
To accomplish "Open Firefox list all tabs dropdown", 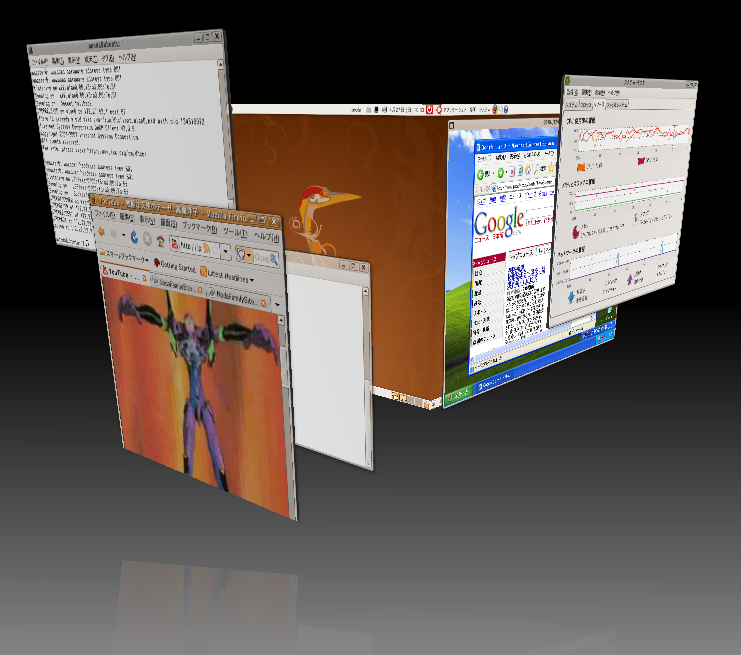I will click(277, 304).
